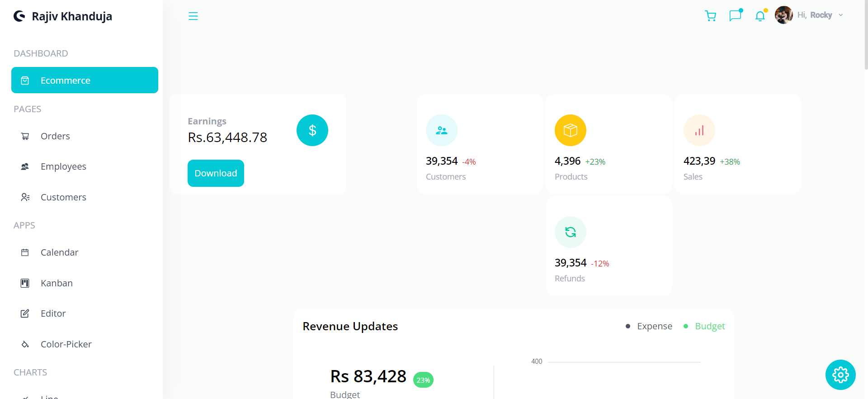This screenshot has width=868, height=399.
Task: Click the Kanban board icon in sidebar
Action: pyautogui.click(x=25, y=283)
